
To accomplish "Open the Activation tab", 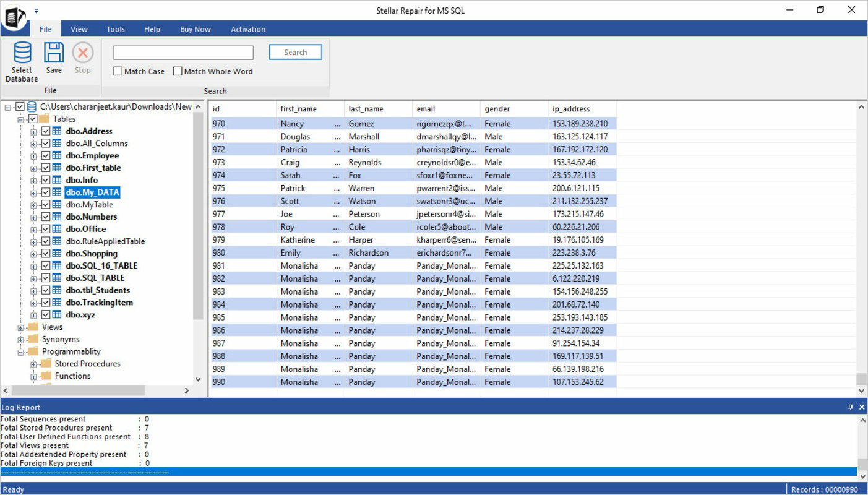I will click(x=248, y=29).
